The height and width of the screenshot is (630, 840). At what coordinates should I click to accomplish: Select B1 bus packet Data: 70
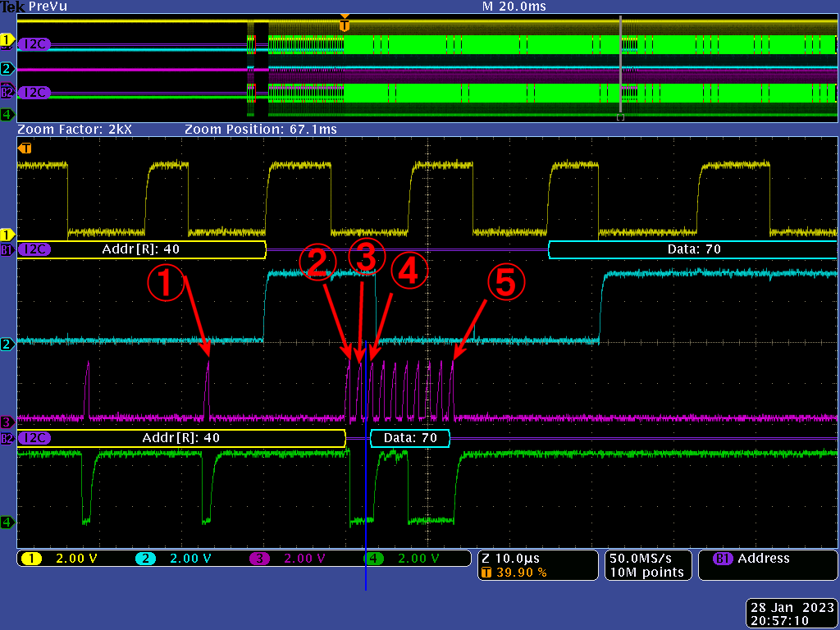coord(694,249)
